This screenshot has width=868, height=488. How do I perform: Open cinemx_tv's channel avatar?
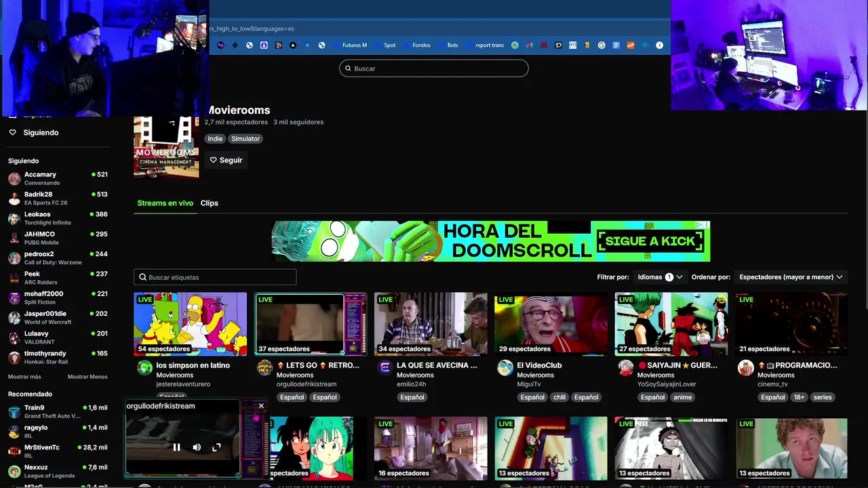(746, 368)
